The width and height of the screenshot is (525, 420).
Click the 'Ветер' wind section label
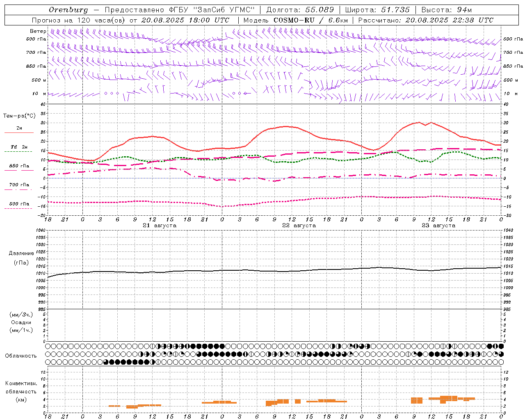38,31
